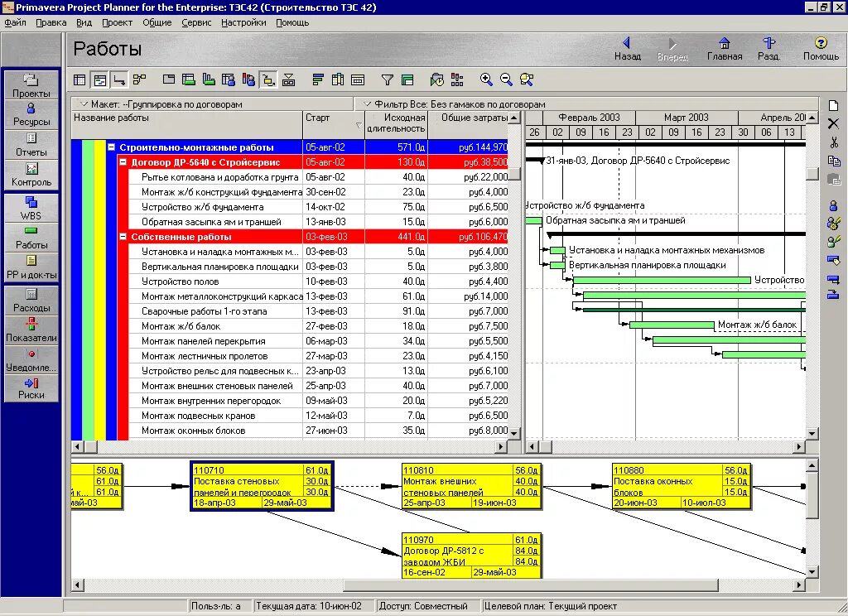Image resolution: width=848 pixels, height=616 pixels.
Task: Click the Copy icon on right bar
Action: 833,161
